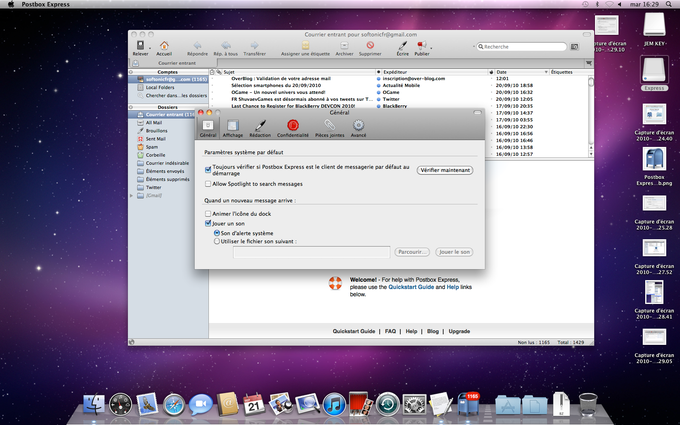Open the Courrier indésirable folder
Viewport: 680px width, 425px height.
click(168, 163)
